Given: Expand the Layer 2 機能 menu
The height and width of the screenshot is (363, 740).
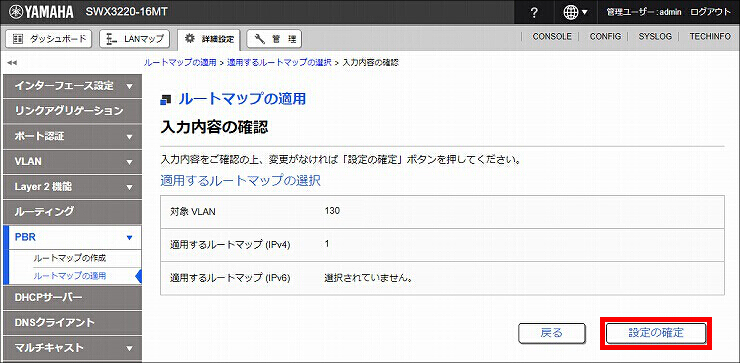Looking at the screenshot, I should point(72,187).
